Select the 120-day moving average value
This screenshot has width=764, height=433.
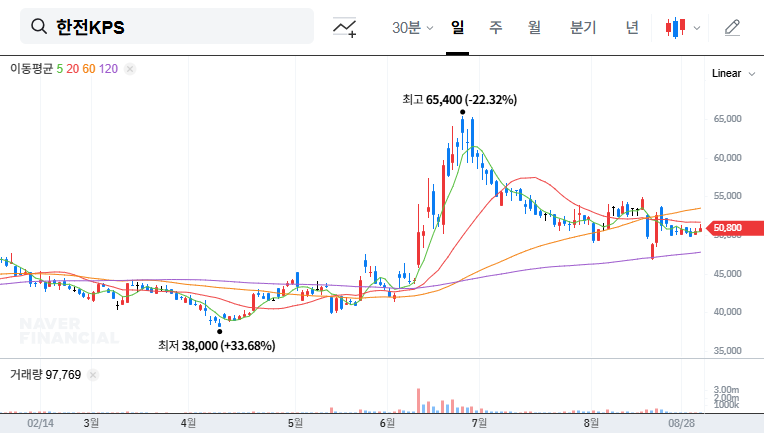click(x=108, y=69)
